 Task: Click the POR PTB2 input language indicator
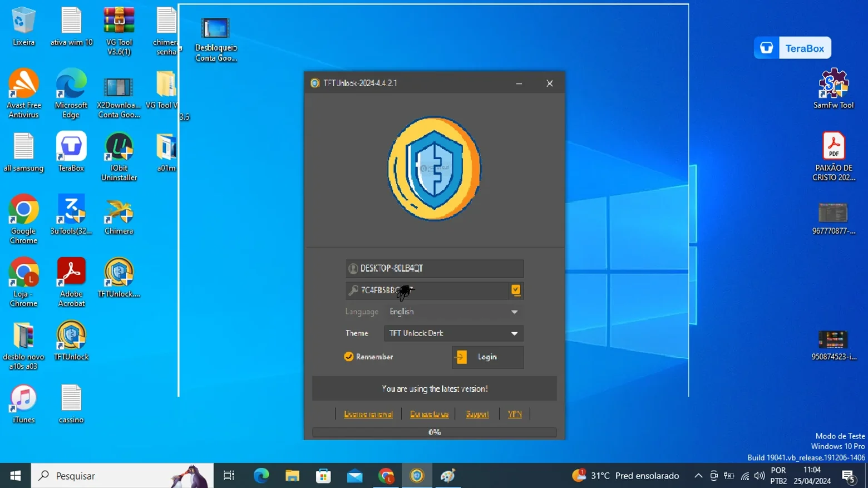[778, 476]
